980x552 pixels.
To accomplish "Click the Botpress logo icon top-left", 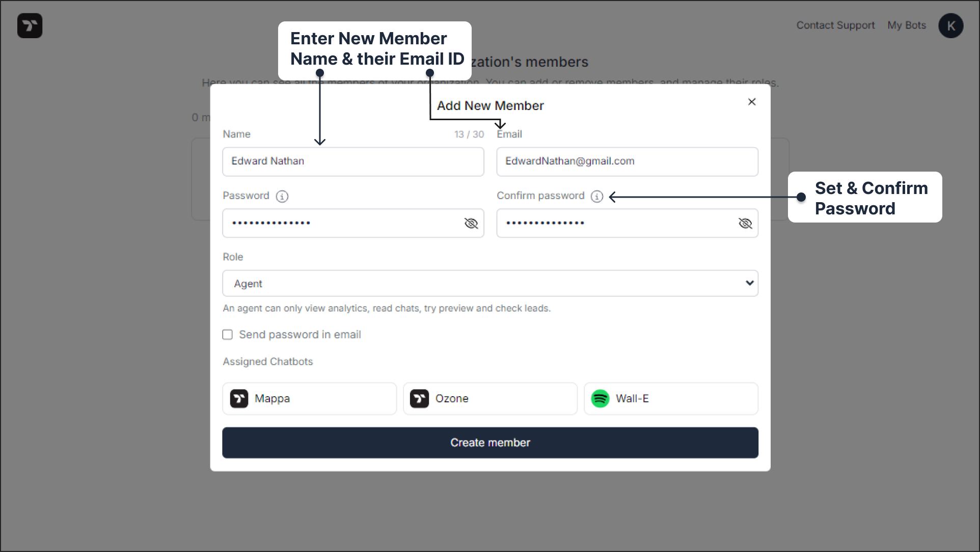I will click(x=30, y=25).
